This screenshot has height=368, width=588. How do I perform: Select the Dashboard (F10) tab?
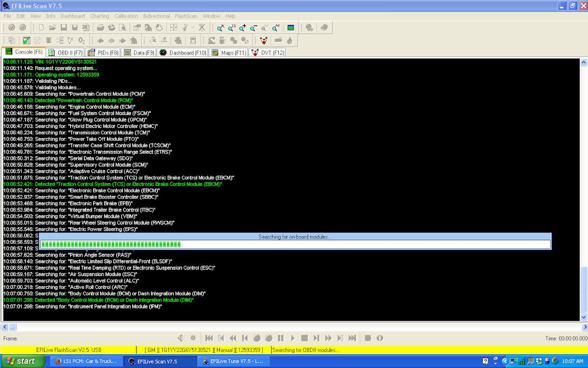pos(183,53)
